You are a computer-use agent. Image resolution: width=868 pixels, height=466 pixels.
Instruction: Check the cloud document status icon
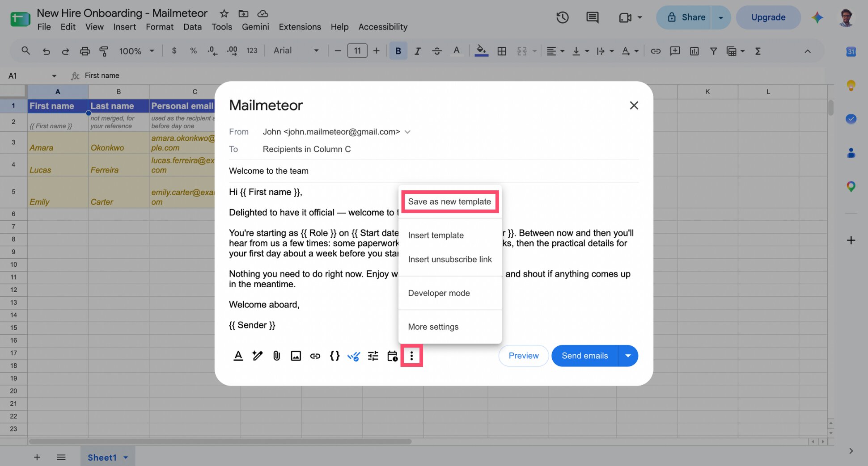(263, 13)
